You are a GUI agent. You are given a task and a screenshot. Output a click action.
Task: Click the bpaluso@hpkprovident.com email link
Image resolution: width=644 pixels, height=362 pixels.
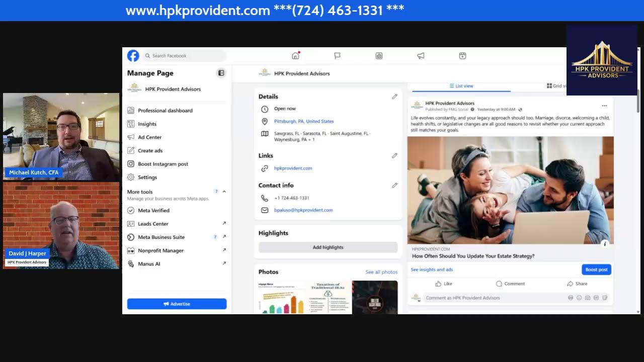click(303, 210)
